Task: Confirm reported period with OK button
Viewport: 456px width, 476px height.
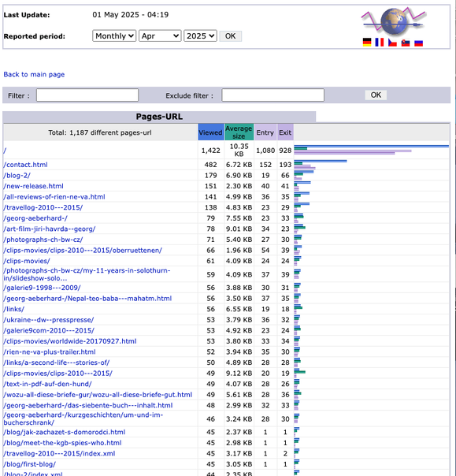Action: pyautogui.click(x=230, y=36)
